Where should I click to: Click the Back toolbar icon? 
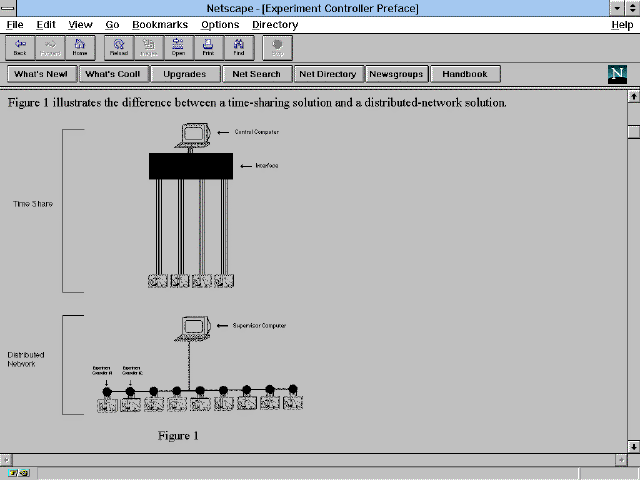click(20, 48)
